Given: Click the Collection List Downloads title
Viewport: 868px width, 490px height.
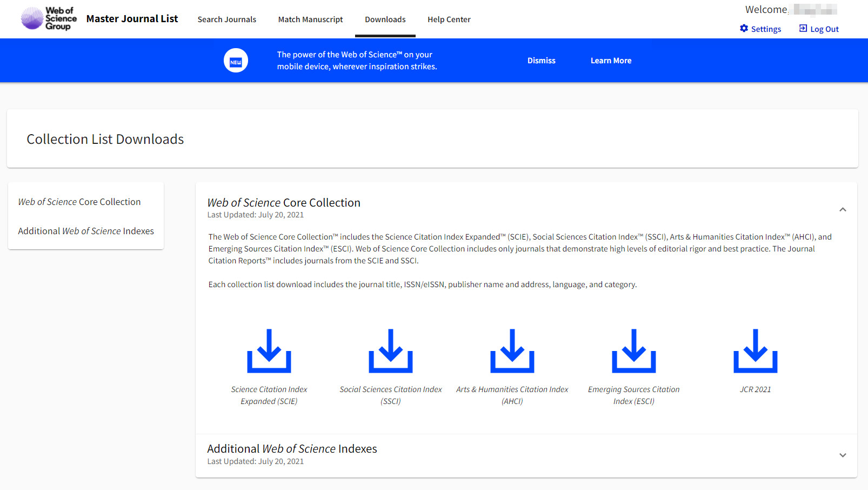Looking at the screenshot, I should tap(105, 140).
